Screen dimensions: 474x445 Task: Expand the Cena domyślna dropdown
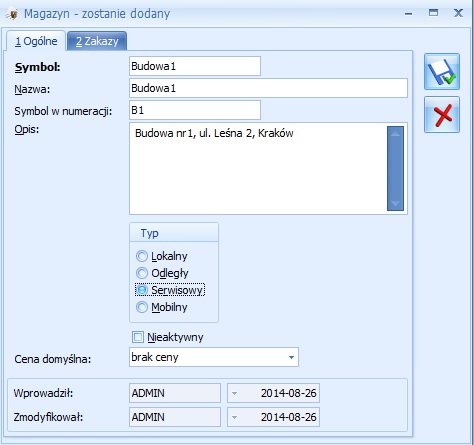[291, 357]
